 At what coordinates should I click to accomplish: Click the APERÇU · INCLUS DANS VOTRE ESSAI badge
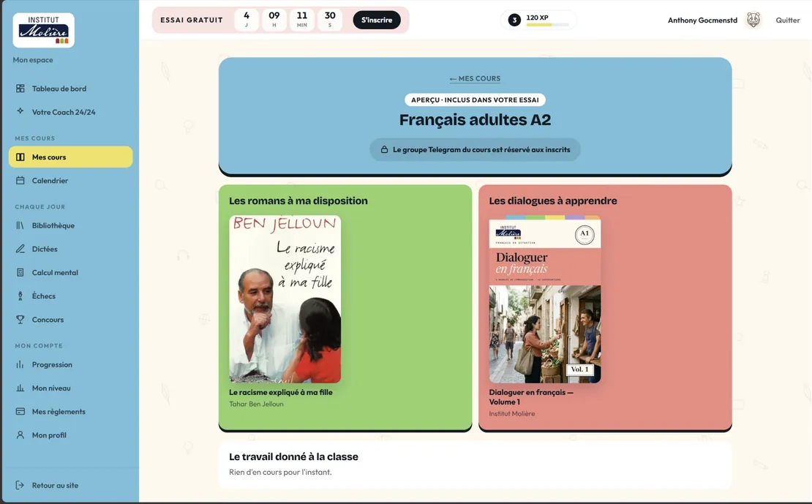pyautogui.click(x=475, y=100)
